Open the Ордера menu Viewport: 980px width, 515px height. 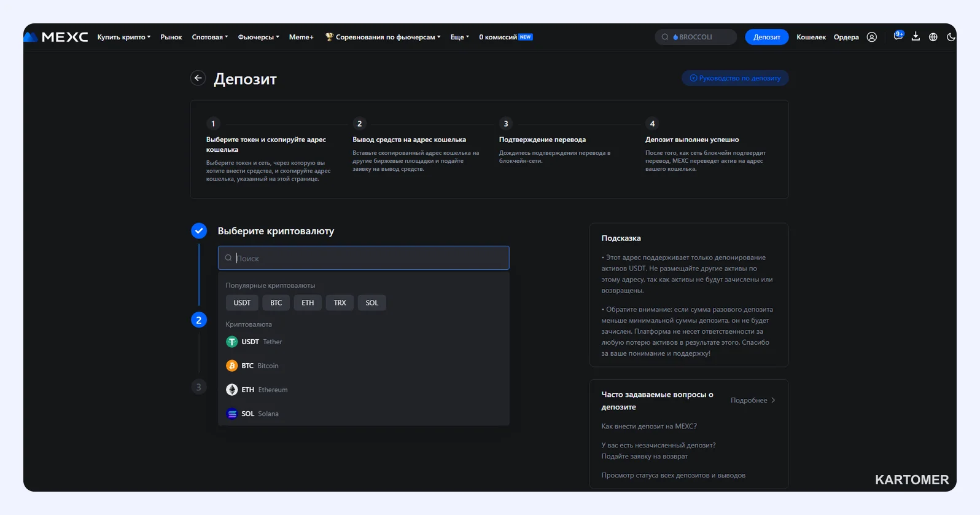click(x=846, y=37)
